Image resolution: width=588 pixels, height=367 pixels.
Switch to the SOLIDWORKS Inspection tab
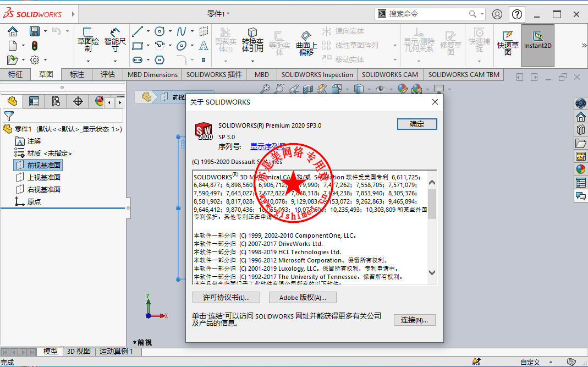317,75
